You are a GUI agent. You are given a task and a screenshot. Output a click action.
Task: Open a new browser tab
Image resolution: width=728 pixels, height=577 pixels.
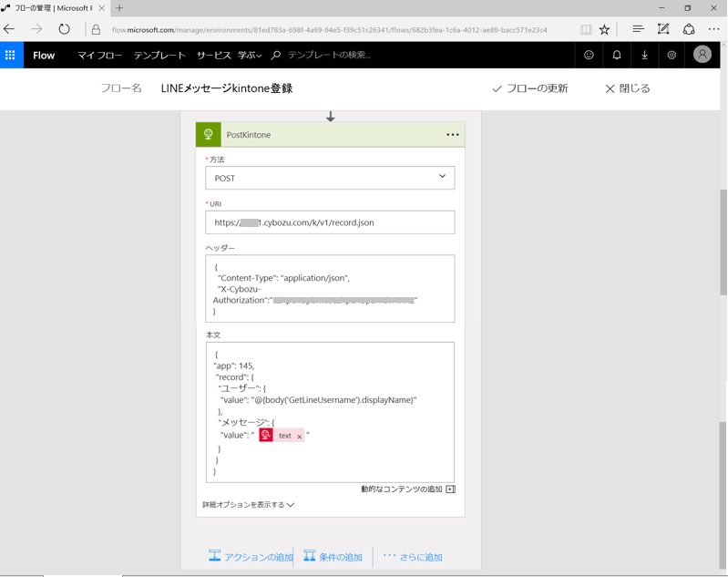pyautogui.click(x=119, y=8)
